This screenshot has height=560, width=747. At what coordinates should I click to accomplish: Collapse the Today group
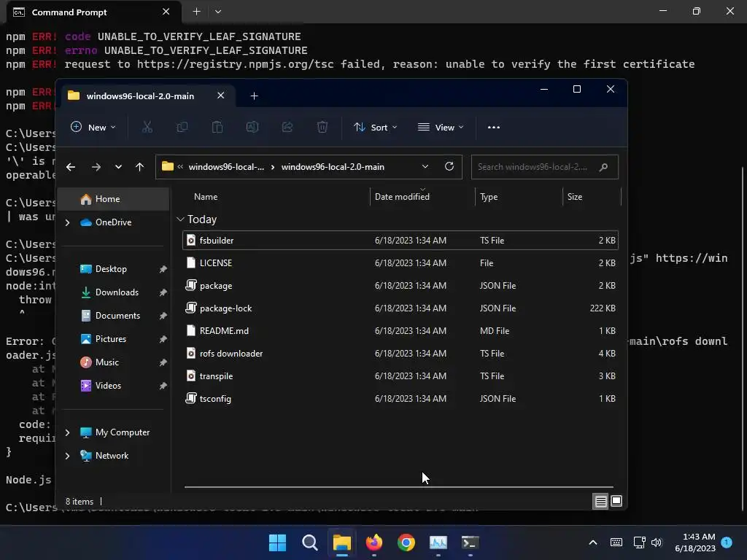point(180,219)
